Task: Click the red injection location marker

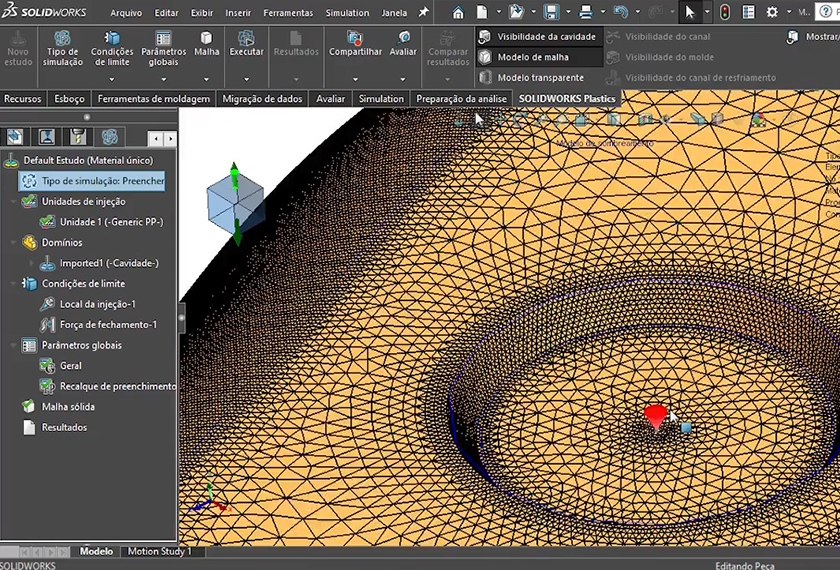Action: click(x=656, y=416)
